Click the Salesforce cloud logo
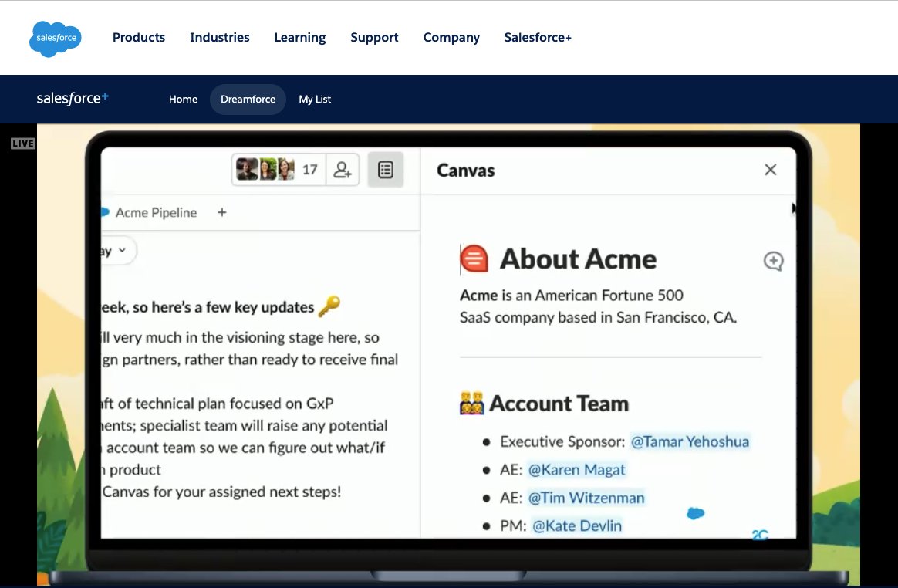Viewport: 898px width, 588px height. [56, 39]
